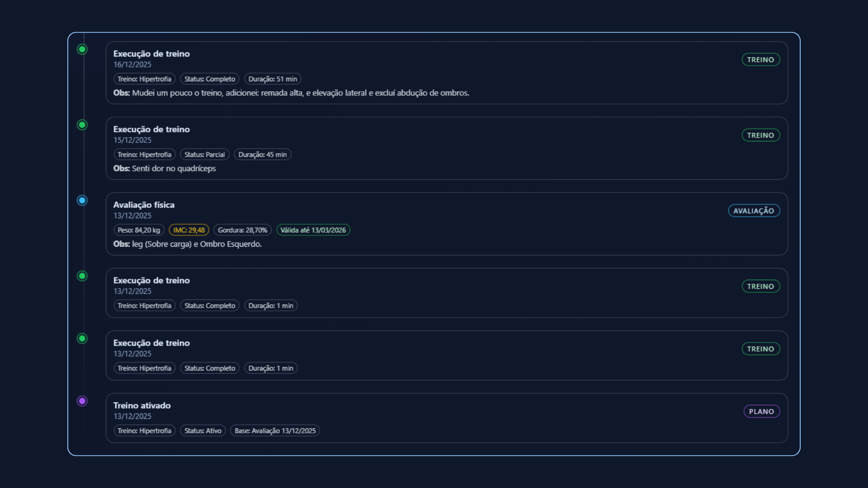Click green timeline dot for 16/12/2025 workout
Viewport: 868px width, 488px height.
[x=82, y=49]
